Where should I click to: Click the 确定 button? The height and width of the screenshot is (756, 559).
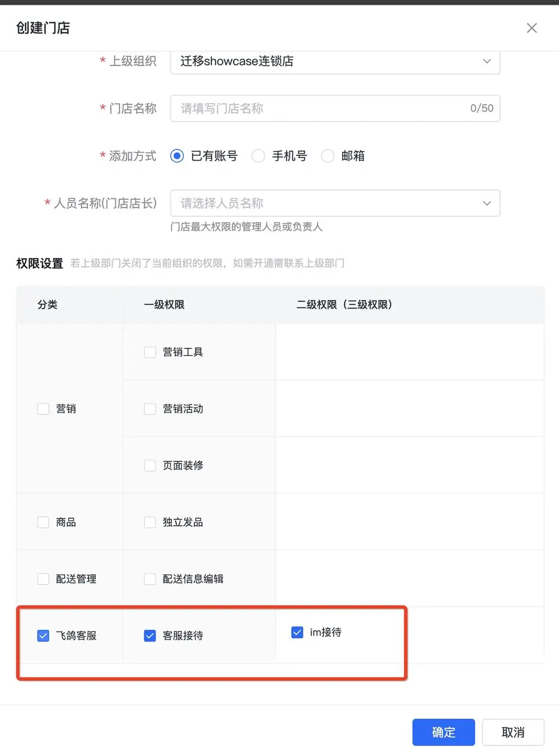click(x=444, y=732)
